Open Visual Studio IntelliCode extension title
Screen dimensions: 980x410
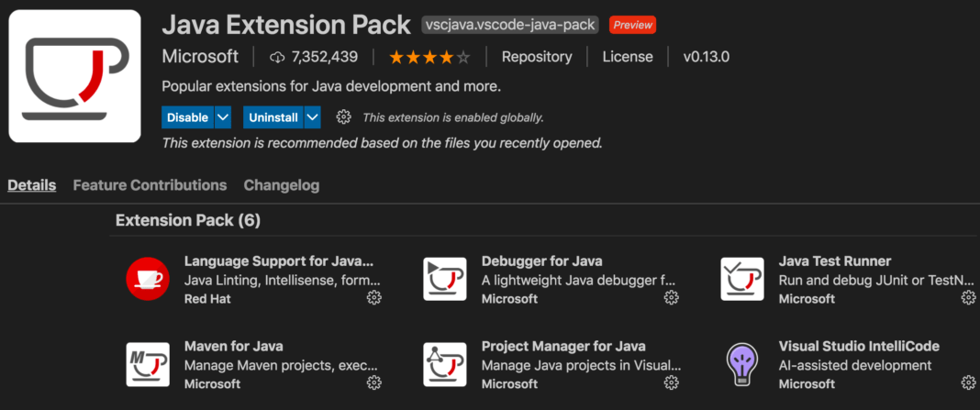(x=860, y=346)
